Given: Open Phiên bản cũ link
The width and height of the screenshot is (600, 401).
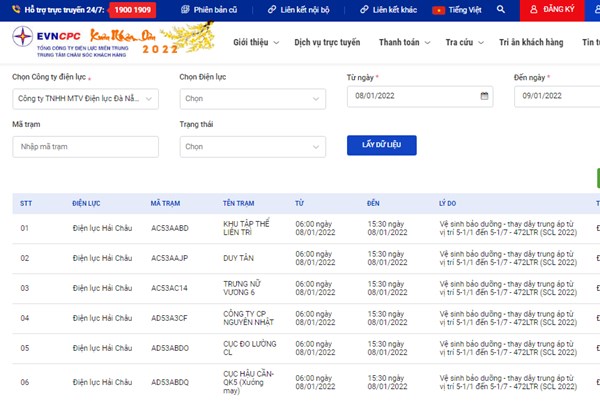Looking at the screenshot, I should click(x=209, y=10).
